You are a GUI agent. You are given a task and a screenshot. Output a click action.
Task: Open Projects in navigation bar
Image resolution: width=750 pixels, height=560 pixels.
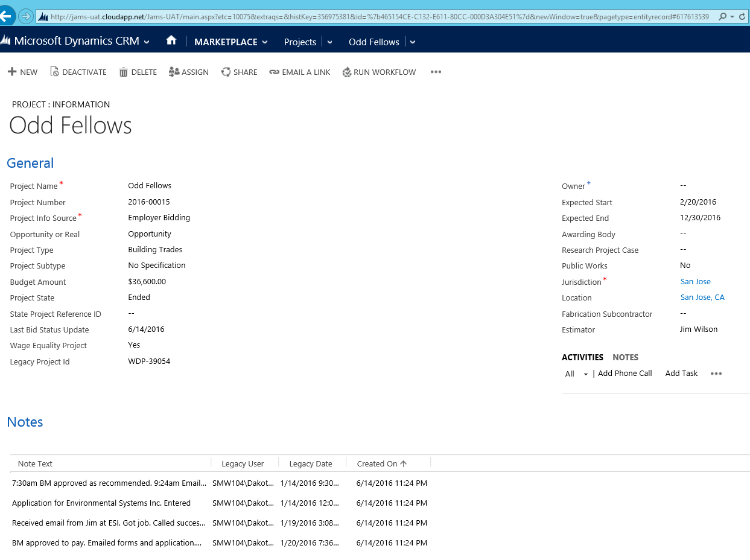coord(300,42)
